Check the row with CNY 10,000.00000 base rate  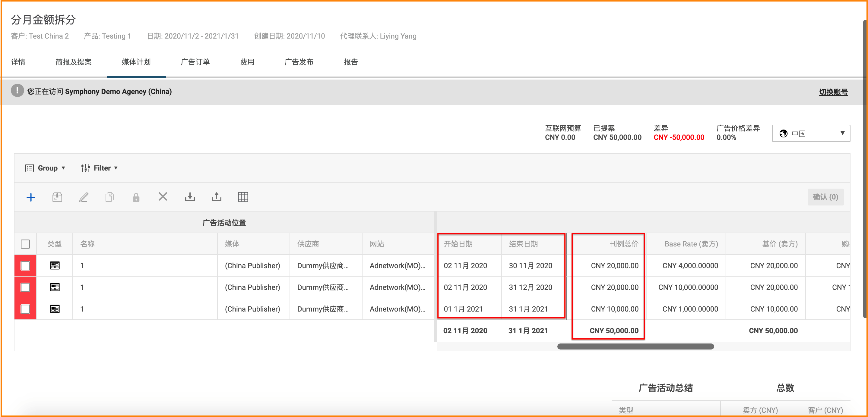pyautogui.click(x=25, y=287)
